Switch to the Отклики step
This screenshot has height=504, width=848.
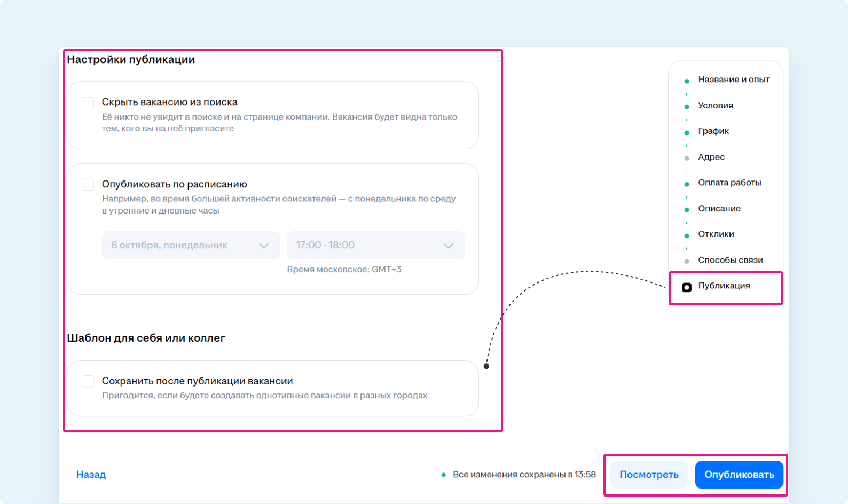coord(716,234)
